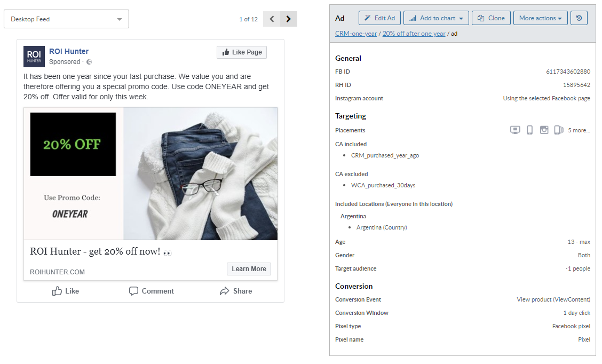Click the Like Page button

click(x=242, y=52)
